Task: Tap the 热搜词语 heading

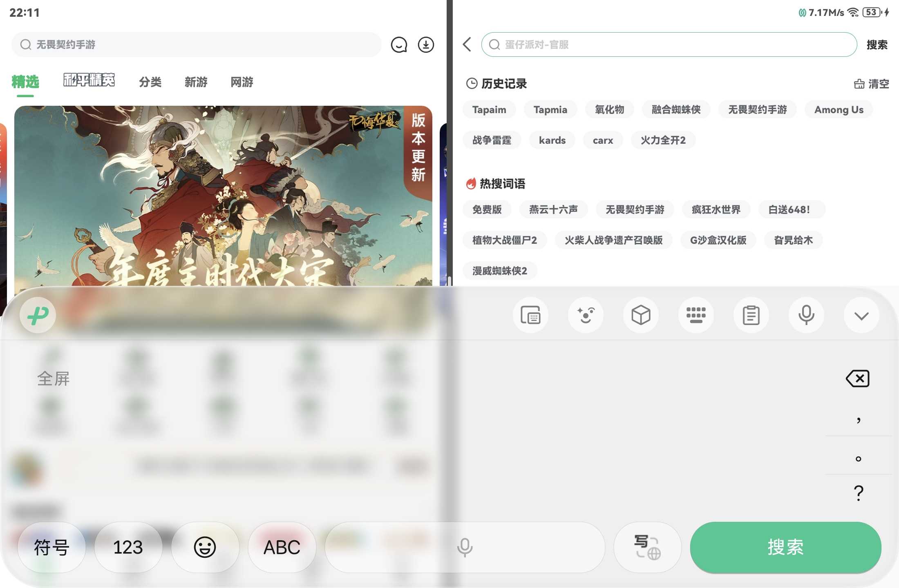Action: (503, 184)
